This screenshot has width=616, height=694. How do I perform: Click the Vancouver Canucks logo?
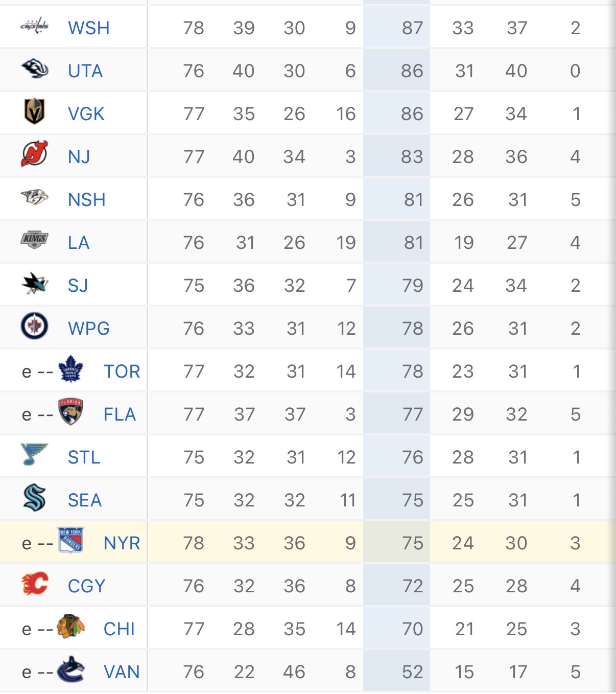click(70, 669)
